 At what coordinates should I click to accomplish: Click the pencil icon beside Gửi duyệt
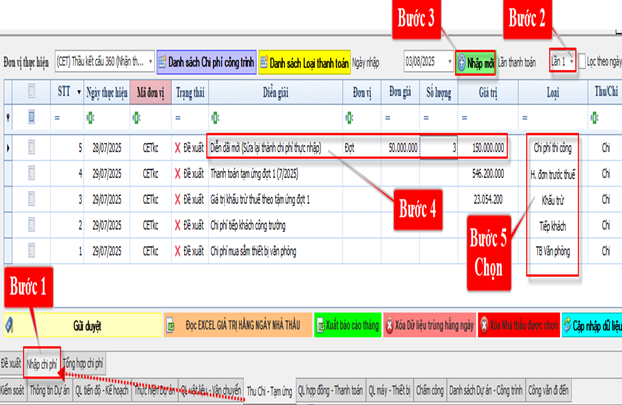click(x=9, y=325)
